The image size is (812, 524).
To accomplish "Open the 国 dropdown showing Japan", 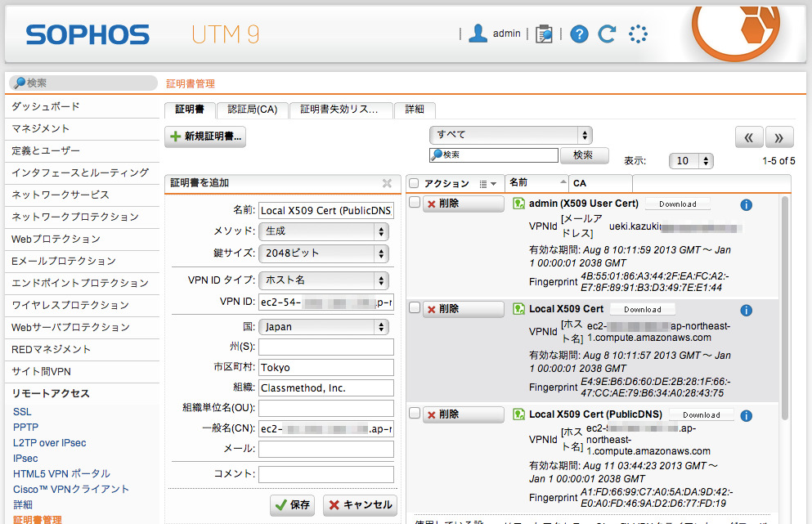I will (324, 327).
